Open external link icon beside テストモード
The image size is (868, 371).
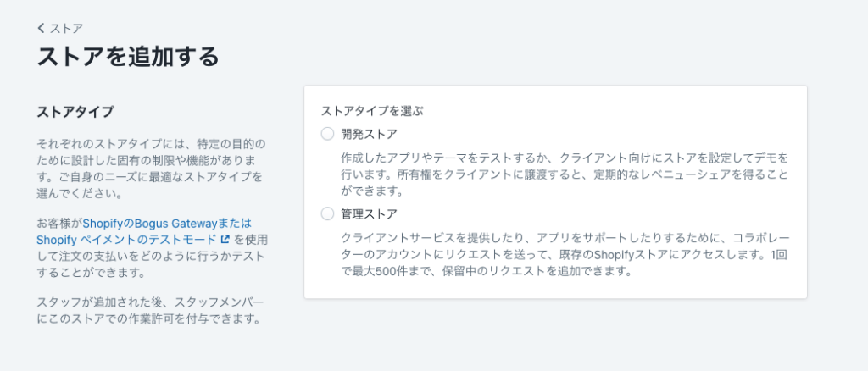[x=225, y=240]
